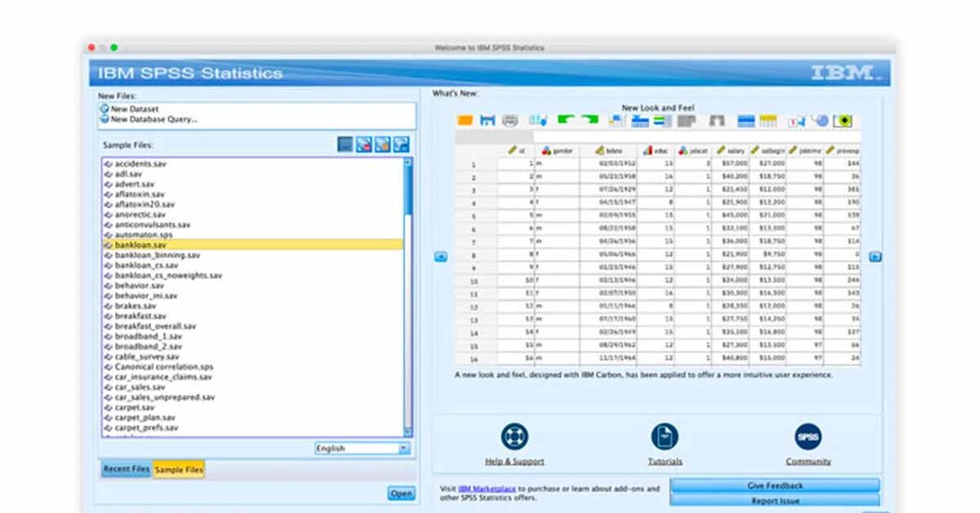Select accidents.sav from the sample files list
The width and height of the screenshot is (980, 513).
point(139,163)
